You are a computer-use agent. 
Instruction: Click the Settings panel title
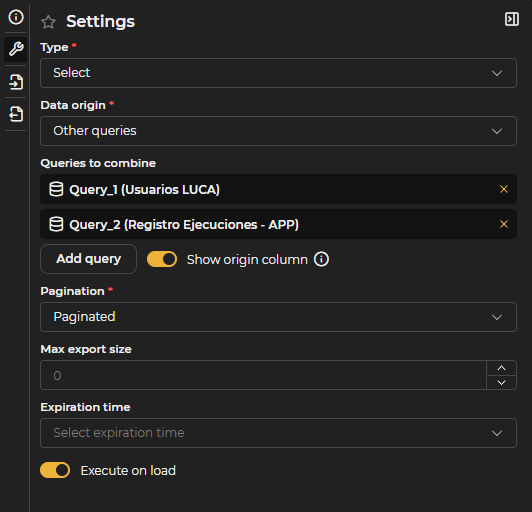tap(100, 21)
